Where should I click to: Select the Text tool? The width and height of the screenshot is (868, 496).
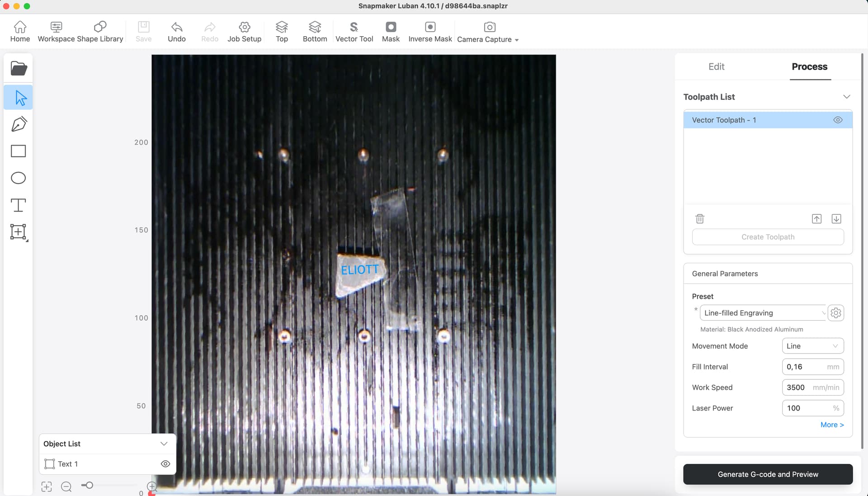click(19, 205)
